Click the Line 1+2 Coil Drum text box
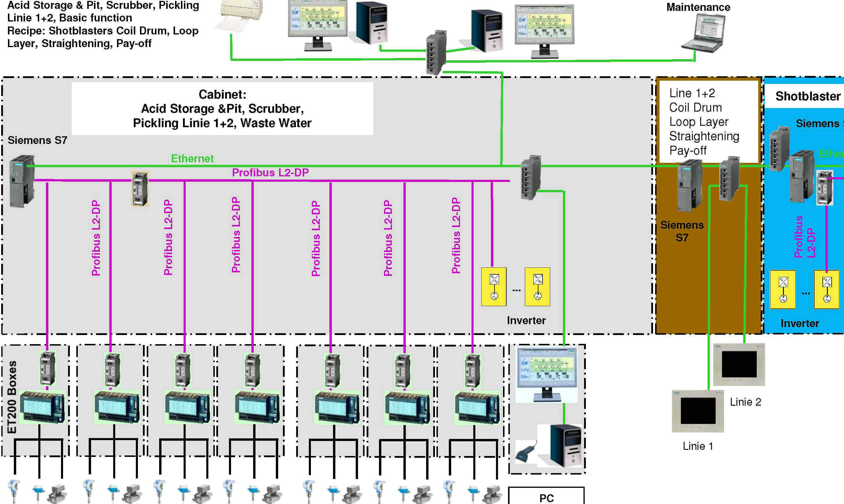The width and height of the screenshot is (844, 504). tap(708, 122)
